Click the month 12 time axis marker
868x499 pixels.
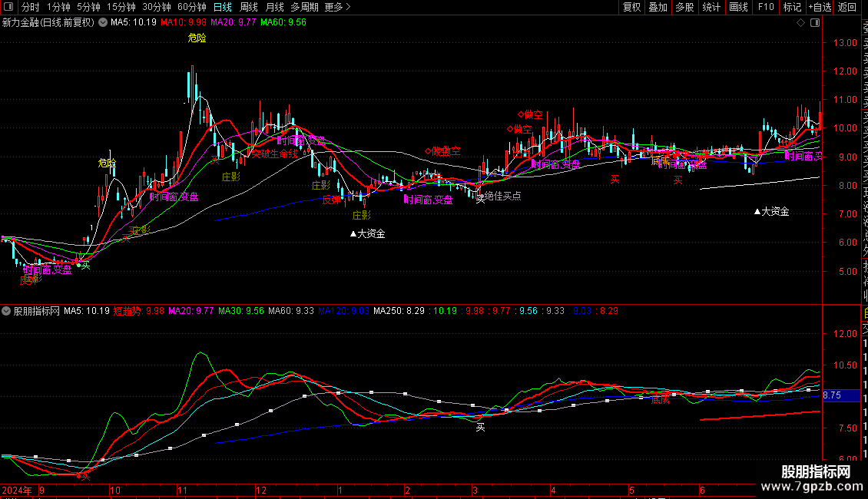click(260, 491)
